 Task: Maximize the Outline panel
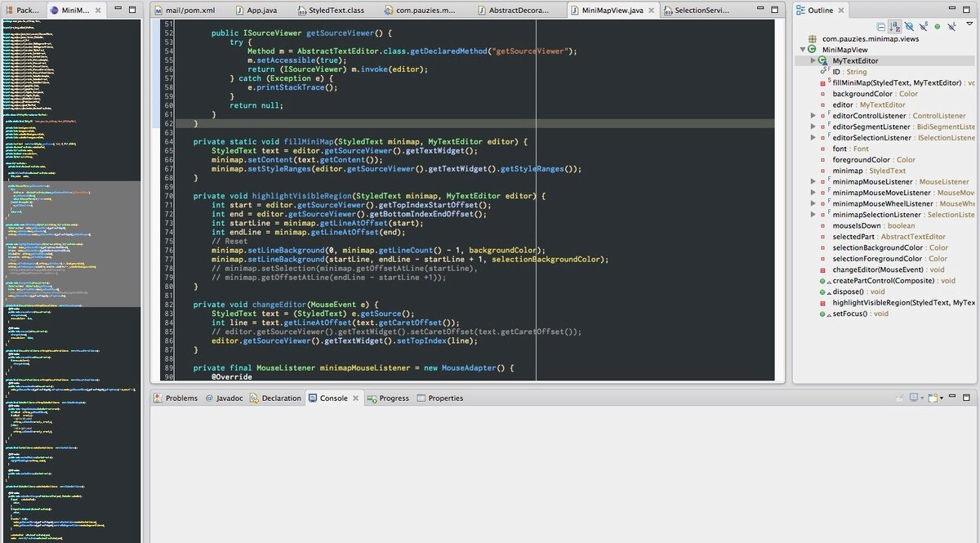(966, 10)
